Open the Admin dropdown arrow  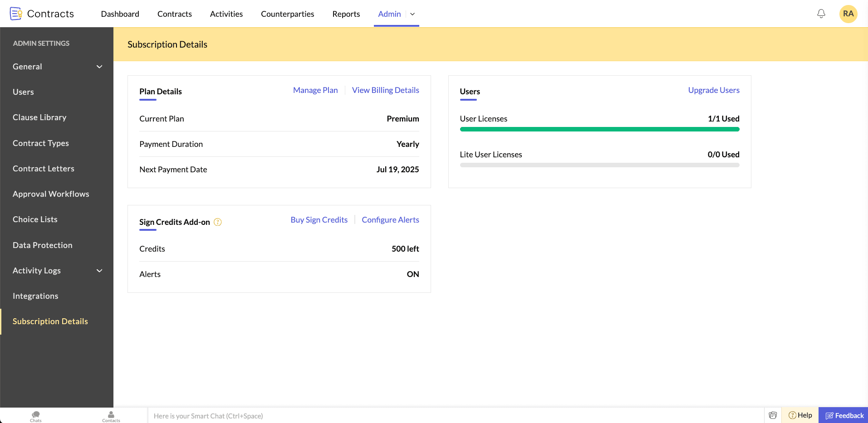pyautogui.click(x=412, y=14)
